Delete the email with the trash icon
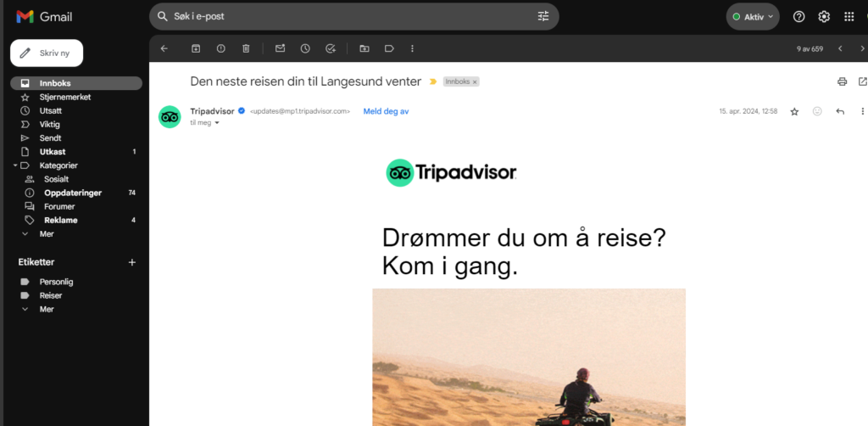868x426 pixels. coord(246,48)
